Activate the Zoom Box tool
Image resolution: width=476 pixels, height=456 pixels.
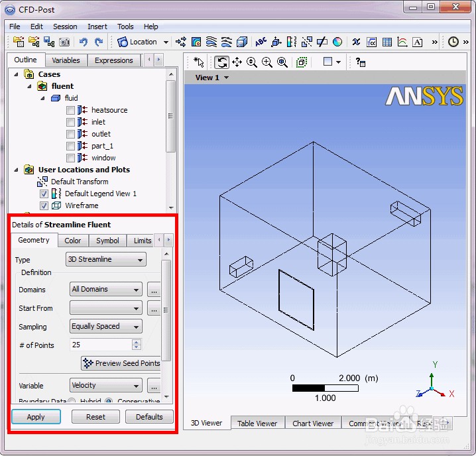267,62
